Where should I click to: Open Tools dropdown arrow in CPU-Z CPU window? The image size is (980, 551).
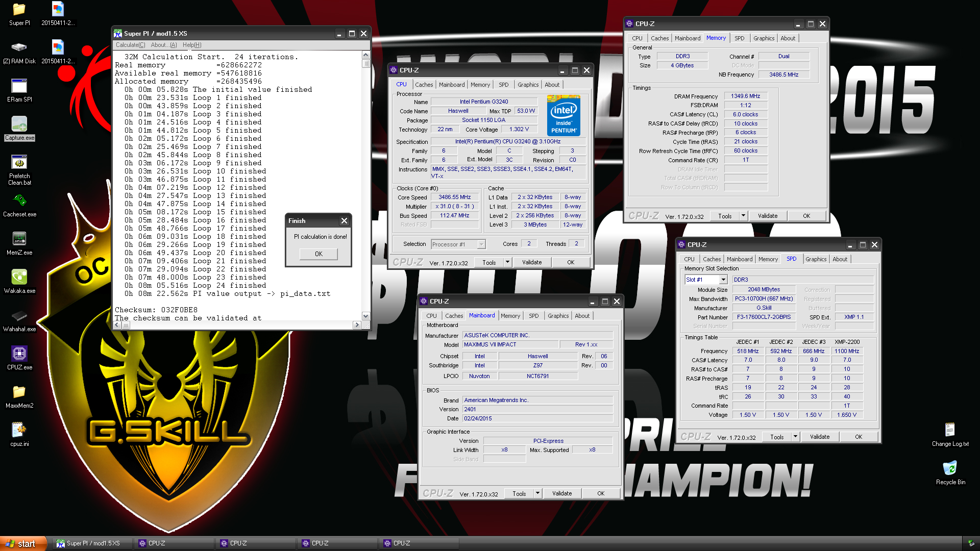[507, 262]
